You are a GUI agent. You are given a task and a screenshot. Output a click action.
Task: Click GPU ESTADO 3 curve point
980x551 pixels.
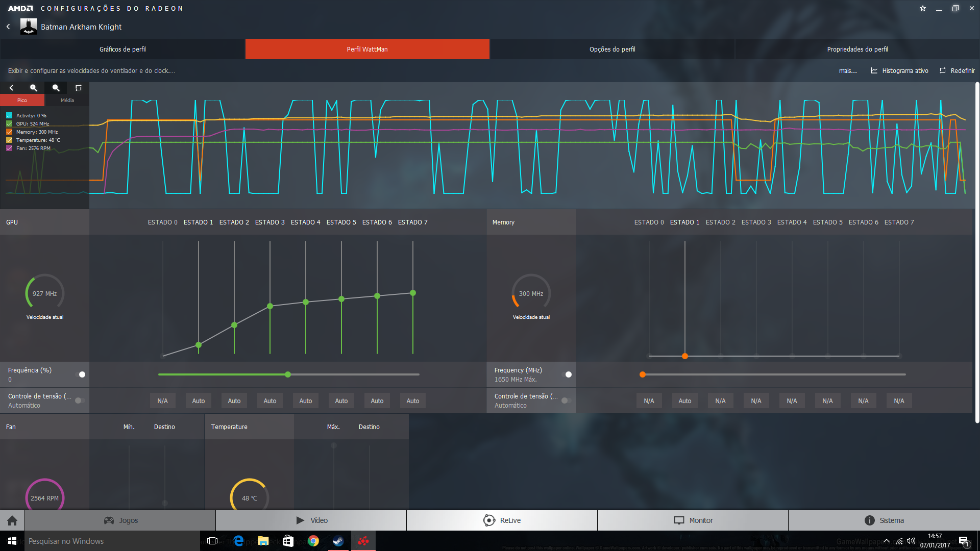[x=270, y=306]
